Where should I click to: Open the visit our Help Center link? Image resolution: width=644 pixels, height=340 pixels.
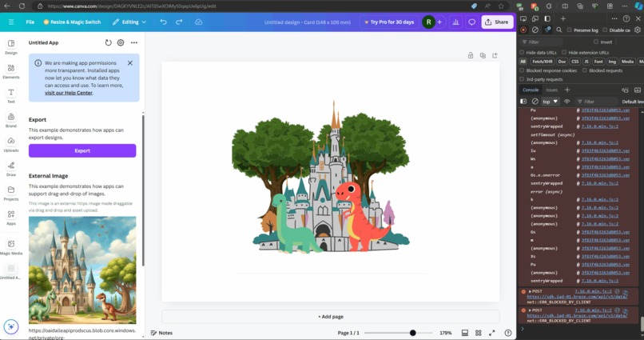pos(69,93)
